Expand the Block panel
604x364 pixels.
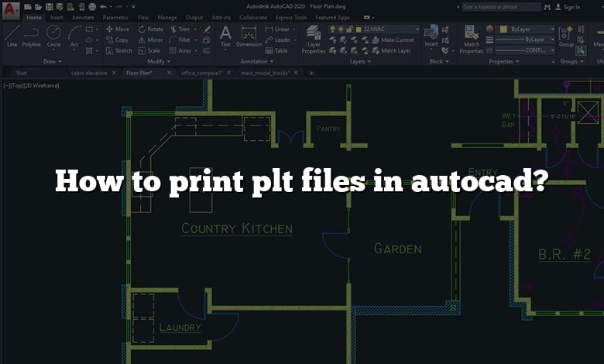(x=439, y=61)
